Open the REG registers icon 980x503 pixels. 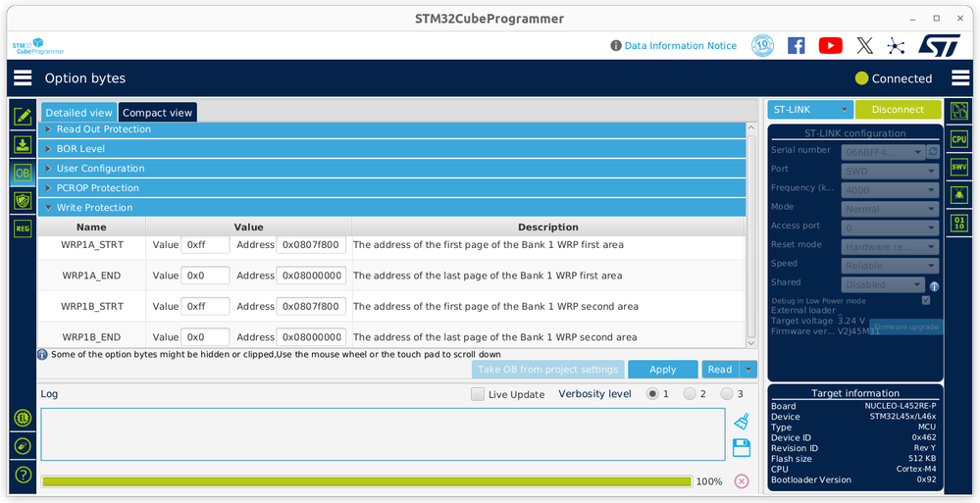[x=23, y=228]
